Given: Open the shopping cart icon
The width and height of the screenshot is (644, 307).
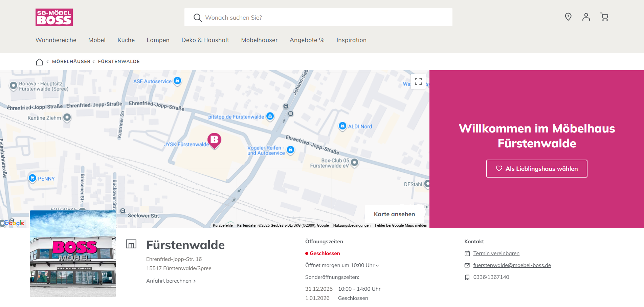Looking at the screenshot, I should (604, 17).
